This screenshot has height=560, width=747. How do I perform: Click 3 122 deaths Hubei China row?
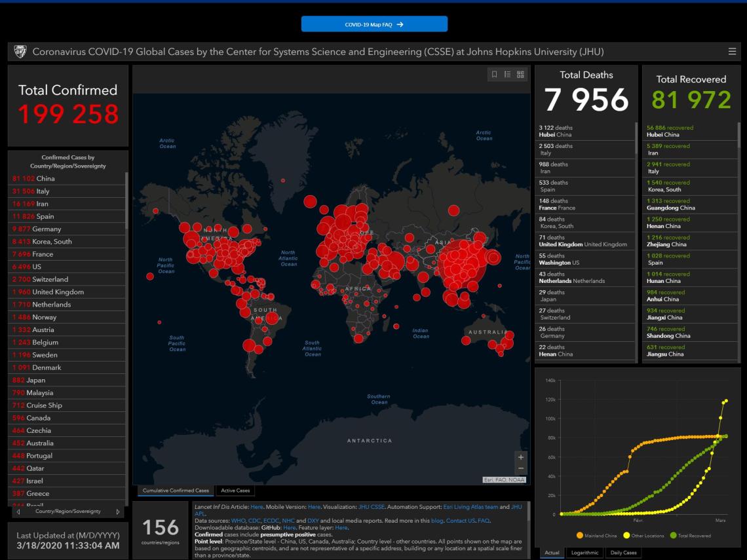pyautogui.click(x=585, y=132)
